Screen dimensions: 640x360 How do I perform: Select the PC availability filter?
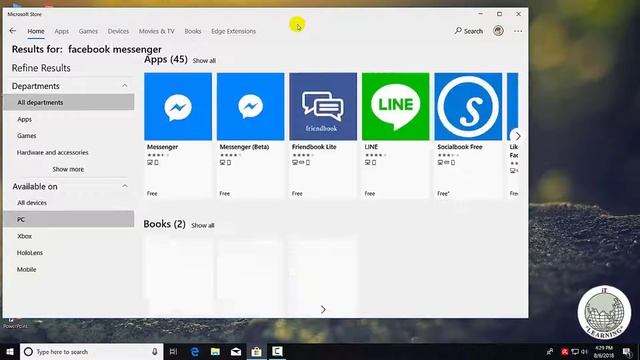coord(69,219)
